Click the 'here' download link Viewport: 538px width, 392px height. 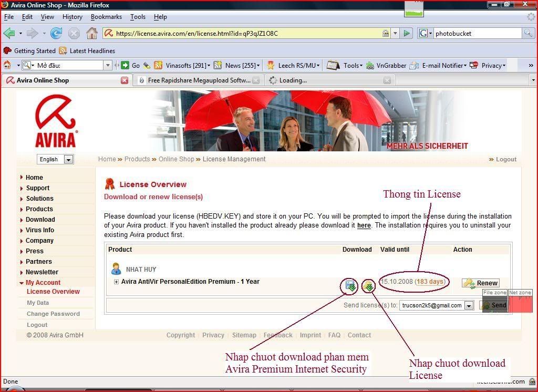click(364, 225)
